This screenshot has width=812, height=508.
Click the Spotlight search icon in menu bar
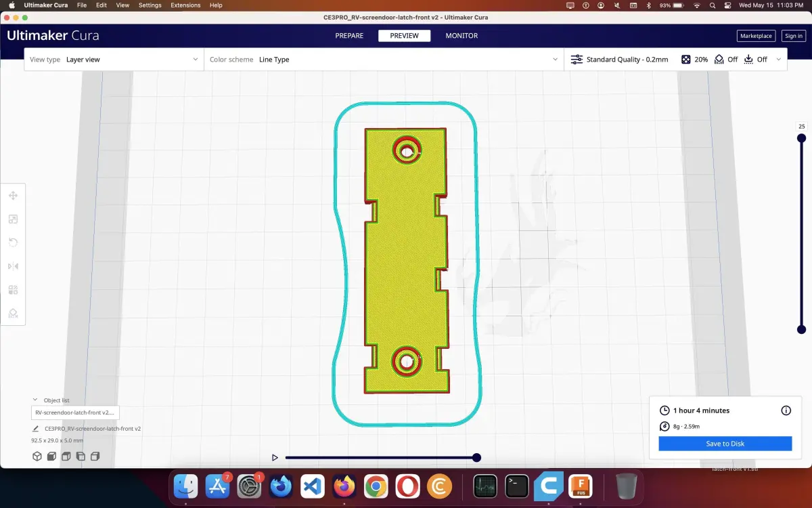(713, 5)
